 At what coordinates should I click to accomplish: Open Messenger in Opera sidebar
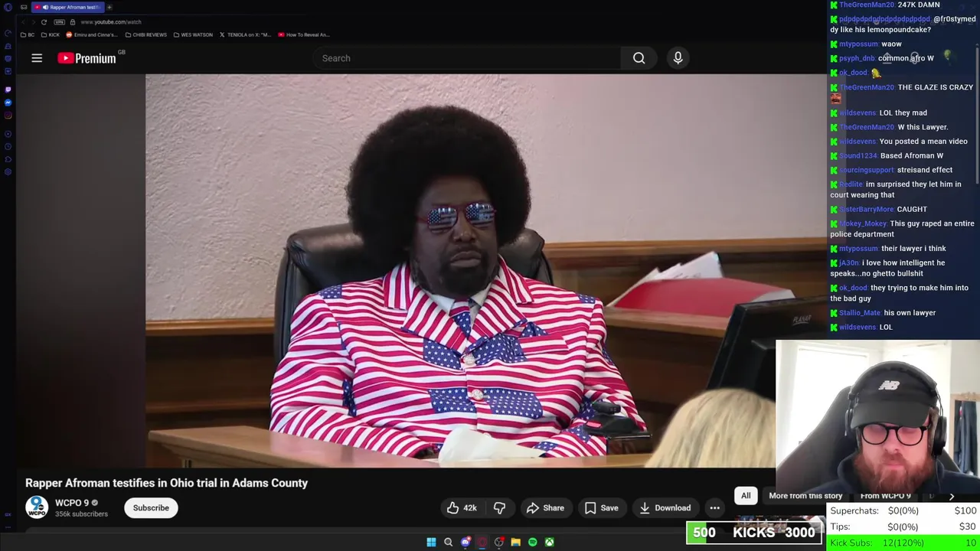tap(8, 102)
